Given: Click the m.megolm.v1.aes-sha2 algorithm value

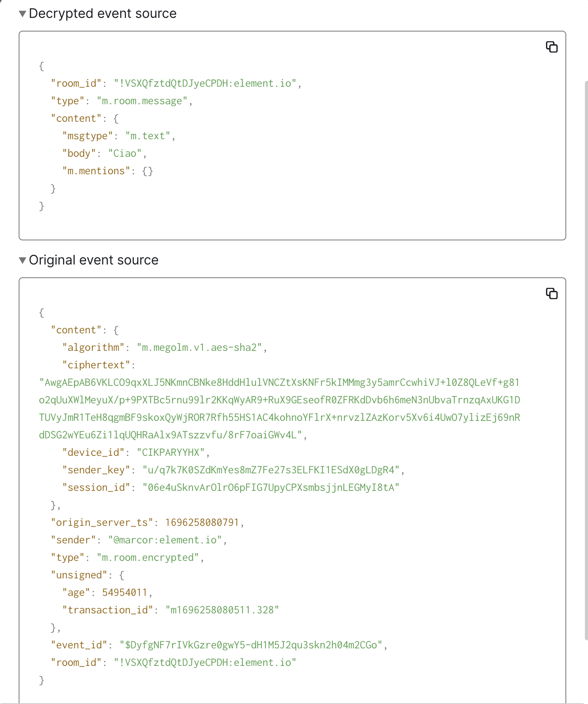Looking at the screenshot, I should (199, 348).
